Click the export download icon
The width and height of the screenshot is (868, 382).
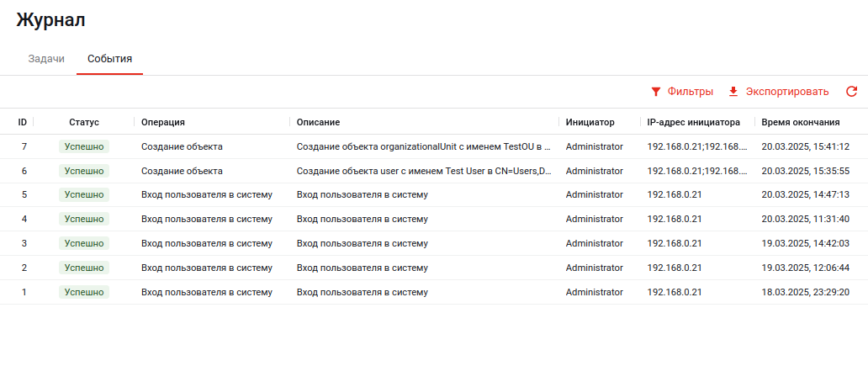pyautogui.click(x=733, y=92)
